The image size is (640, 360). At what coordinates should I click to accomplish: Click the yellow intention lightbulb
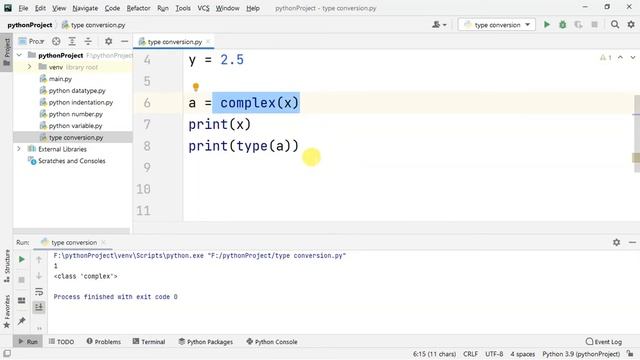(196, 87)
